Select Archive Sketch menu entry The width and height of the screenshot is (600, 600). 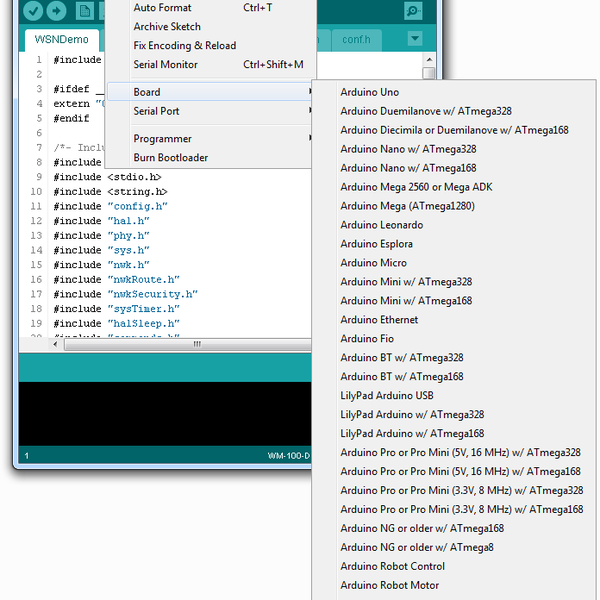[167, 27]
